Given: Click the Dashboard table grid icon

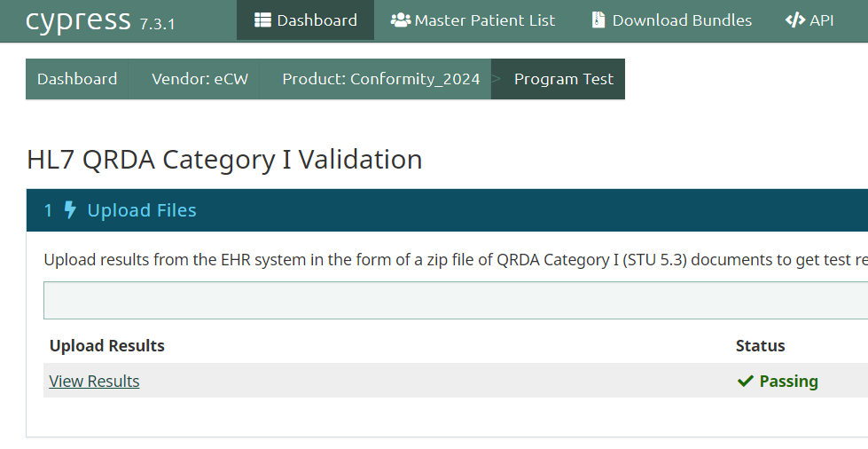Looking at the screenshot, I should click(262, 20).
